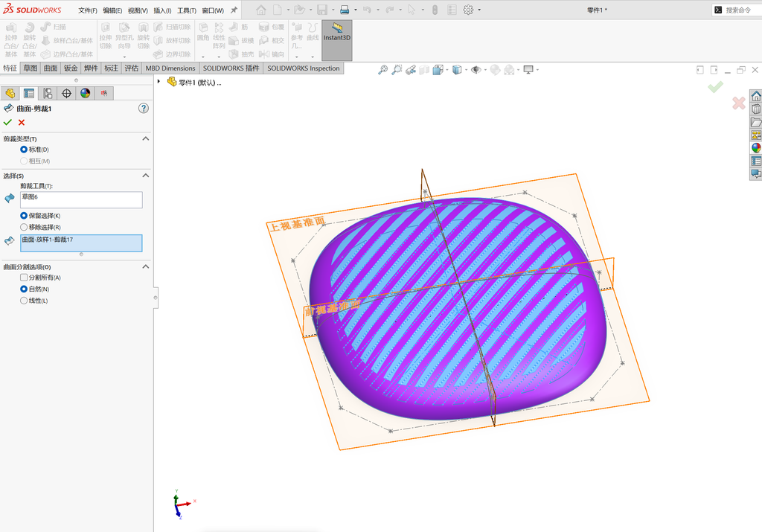Switch to the 钣金 ribbon tab
The width and height of the screenshot is (762, 532).
click(71, 68)
